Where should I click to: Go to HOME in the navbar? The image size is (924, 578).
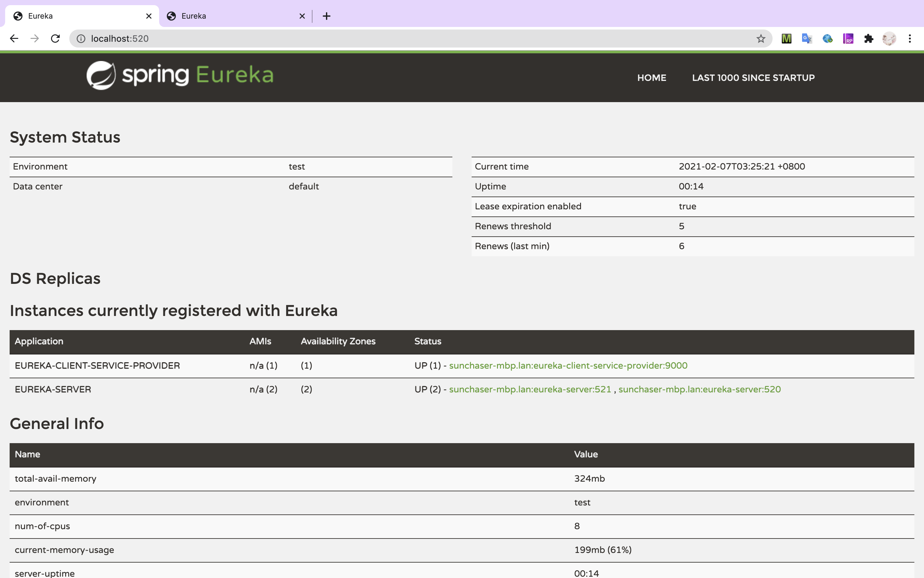(651, 78)
